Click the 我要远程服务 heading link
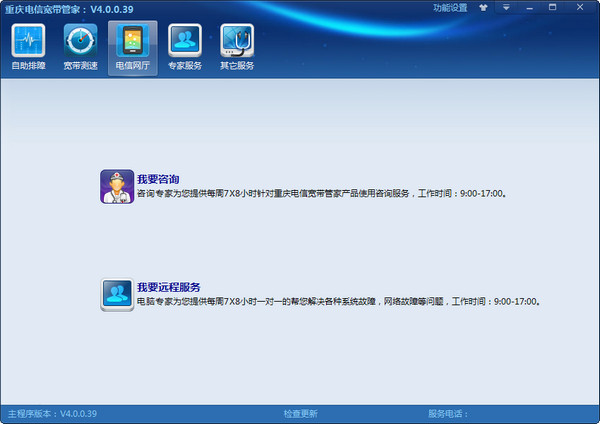The height and width of the screenshot is (424, 600). pyautogui.click(x=169, y=287)
